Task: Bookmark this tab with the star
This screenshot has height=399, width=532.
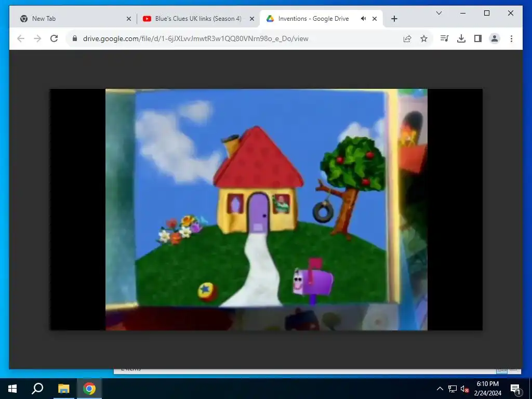Action: click(x=424, y=38)
